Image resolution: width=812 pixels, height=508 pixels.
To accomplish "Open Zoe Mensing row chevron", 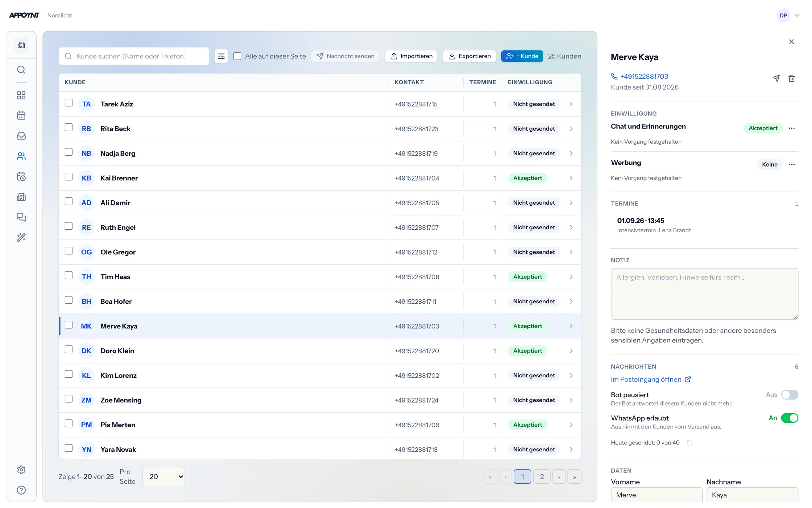I will click(571, 400).
